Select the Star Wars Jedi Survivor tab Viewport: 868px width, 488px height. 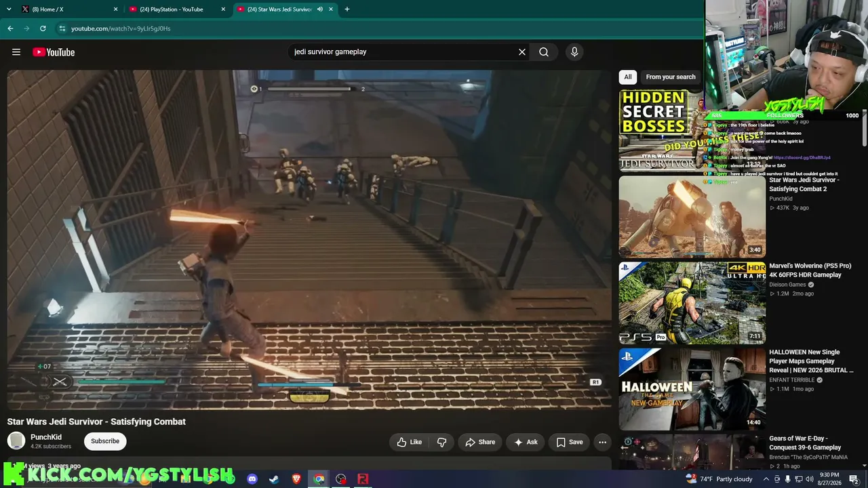point(285,9)
